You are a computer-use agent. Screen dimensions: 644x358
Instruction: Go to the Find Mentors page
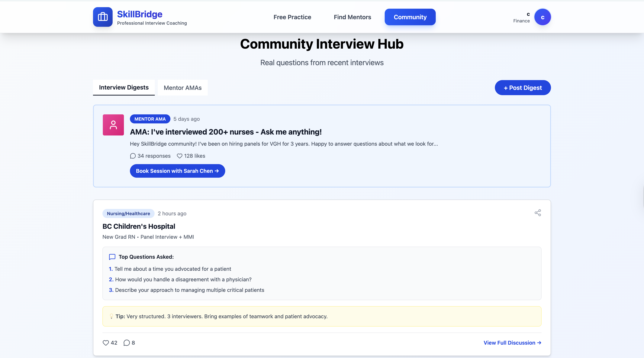tap(352, 17)
